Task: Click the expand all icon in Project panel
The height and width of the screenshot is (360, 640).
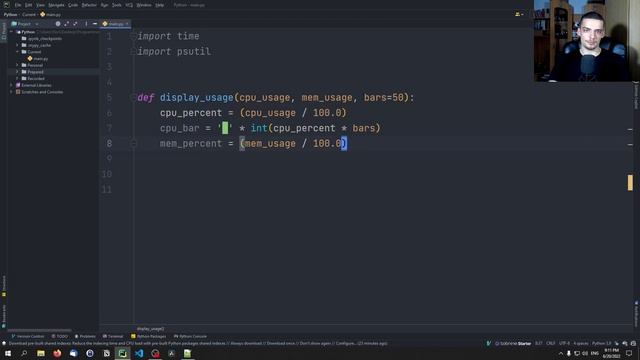Action: [67, 24]
